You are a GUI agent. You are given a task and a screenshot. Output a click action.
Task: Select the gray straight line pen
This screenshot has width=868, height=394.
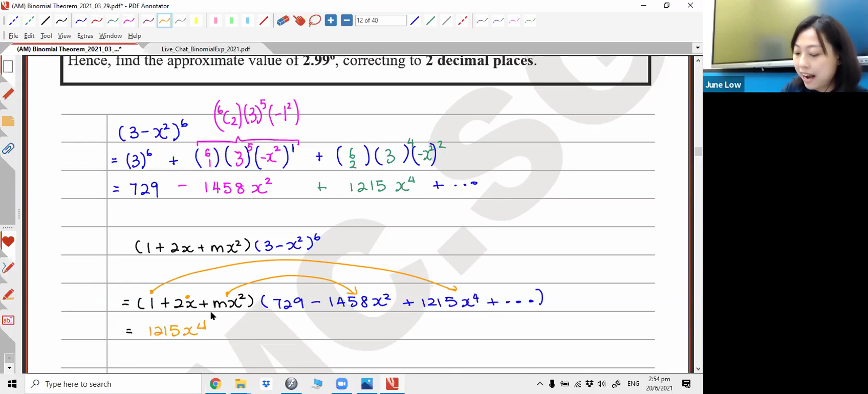pyautogui.click(x=447, y=21)
